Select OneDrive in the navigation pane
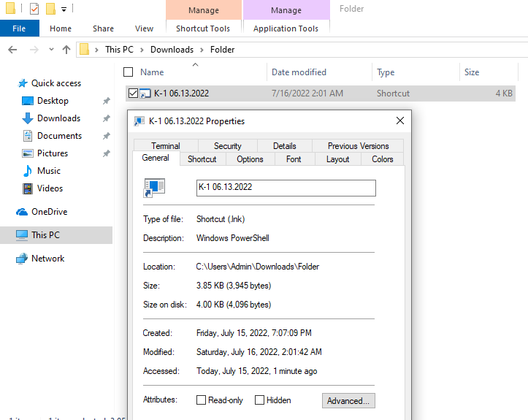Image resolution: width=528 pixels, height=420 pixels. pos(49,212)
